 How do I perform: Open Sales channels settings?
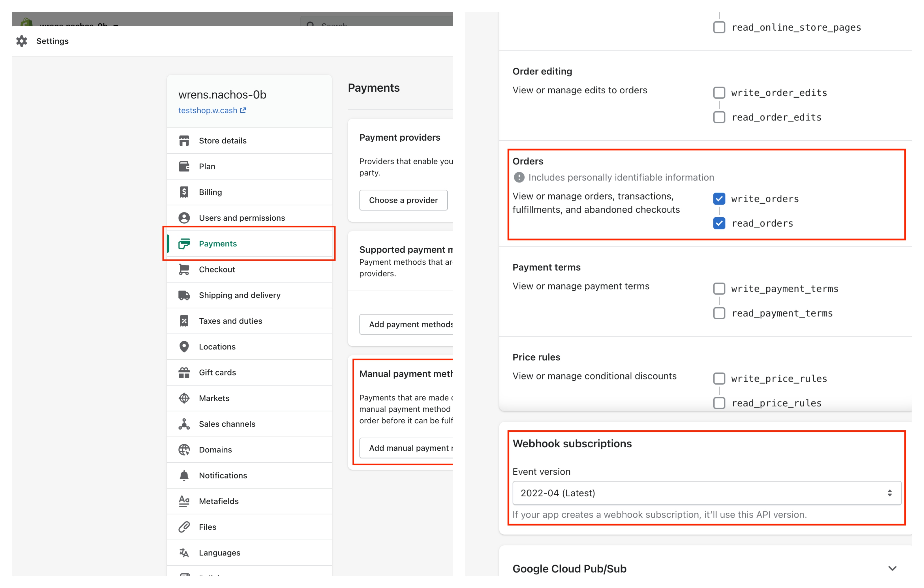(x=249, y=424)
